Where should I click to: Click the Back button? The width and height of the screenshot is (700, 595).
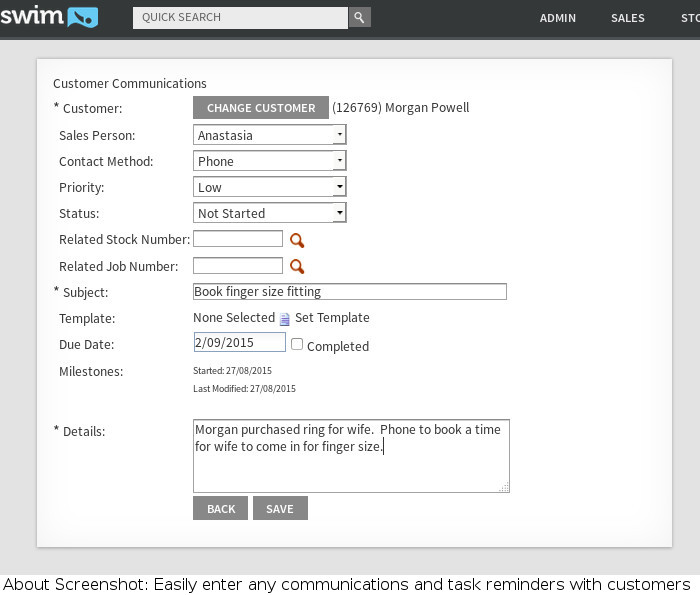[x=221, y=509]
